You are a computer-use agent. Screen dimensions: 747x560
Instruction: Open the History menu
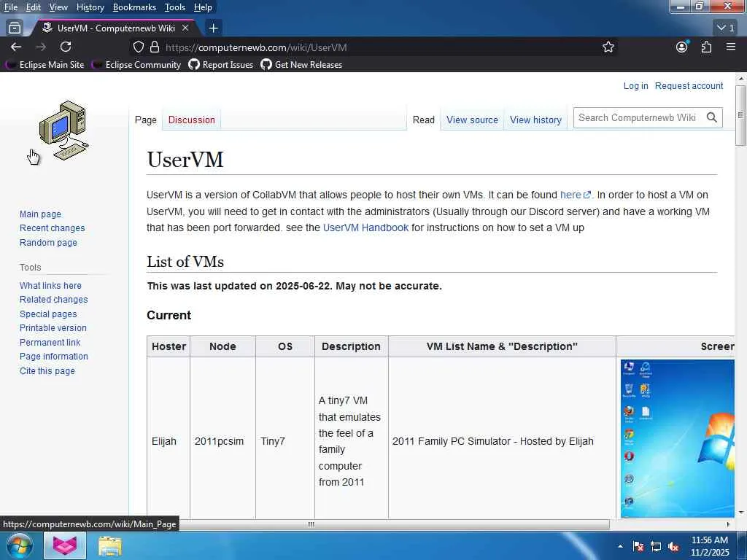90,7
